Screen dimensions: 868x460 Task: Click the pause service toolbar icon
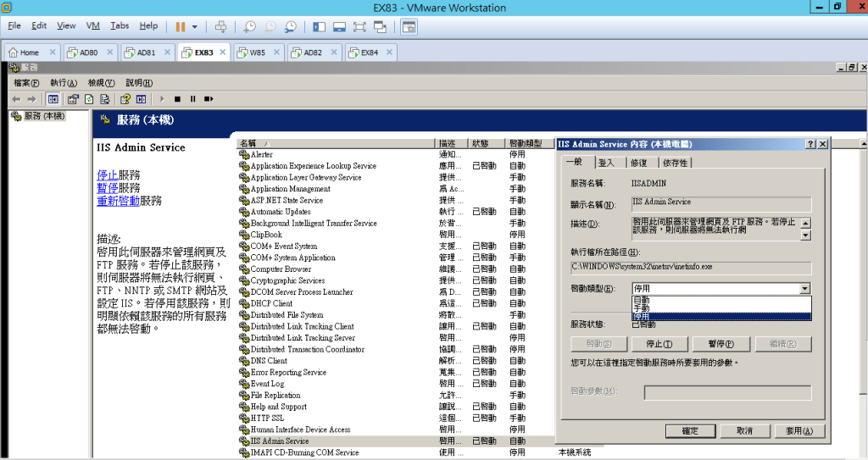click(x=193, y=98)
